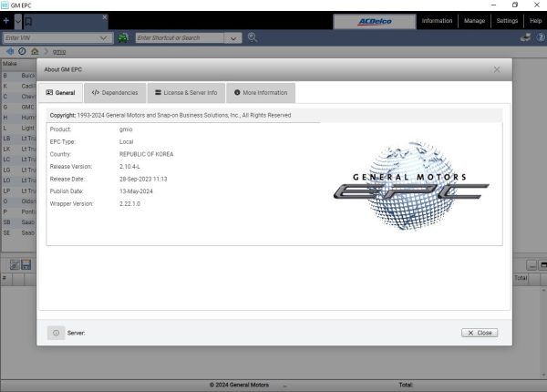Click the Make column header
547x392 pixels.
pyautogui.click(x=19, y=64)
